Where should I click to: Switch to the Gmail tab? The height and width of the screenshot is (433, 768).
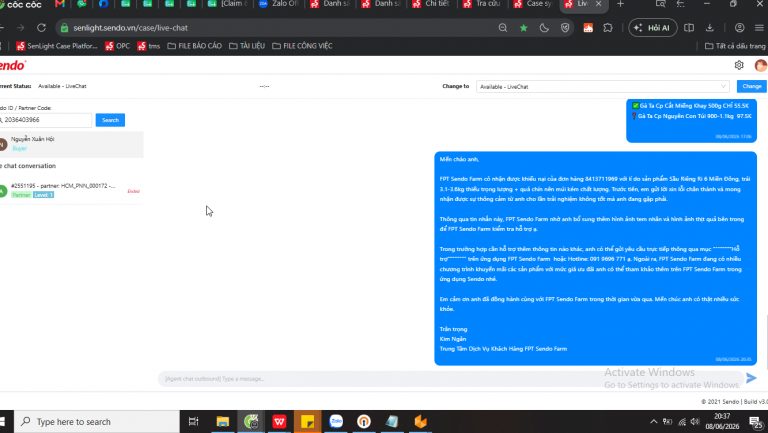(60, 4)
